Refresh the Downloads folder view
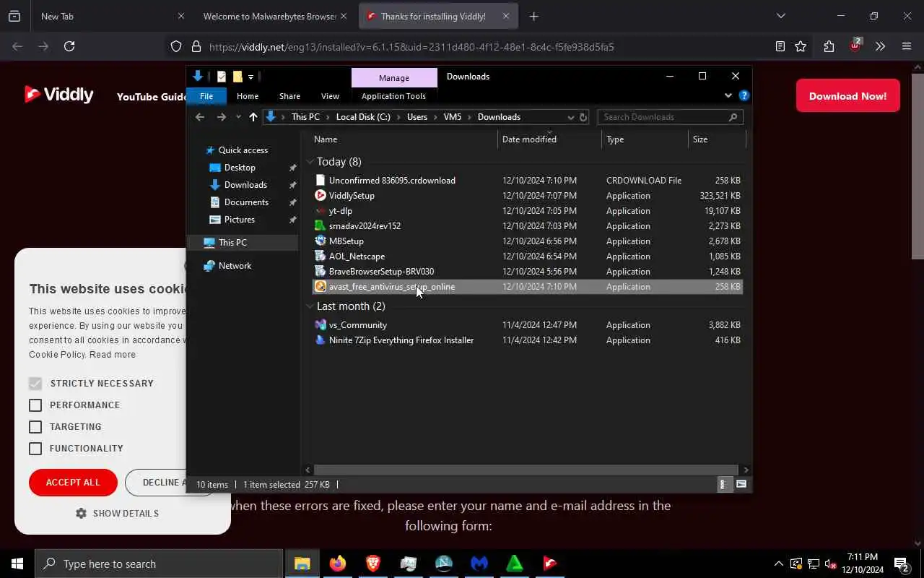924x578 pixels. (583, 117)
